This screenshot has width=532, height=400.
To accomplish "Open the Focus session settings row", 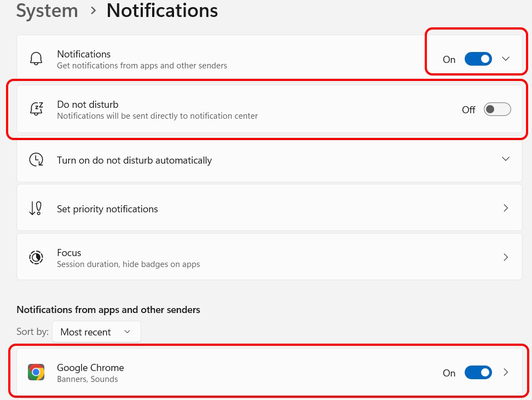I will 269,257.
